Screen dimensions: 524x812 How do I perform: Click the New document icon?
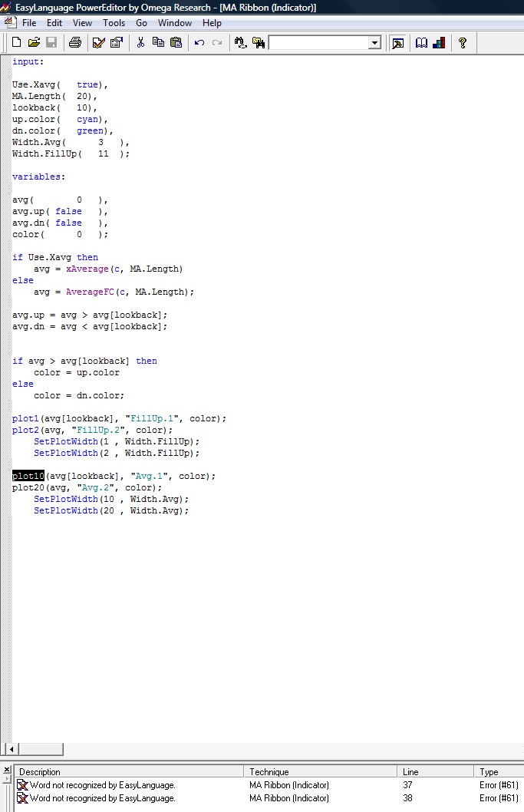coord(17,42)
